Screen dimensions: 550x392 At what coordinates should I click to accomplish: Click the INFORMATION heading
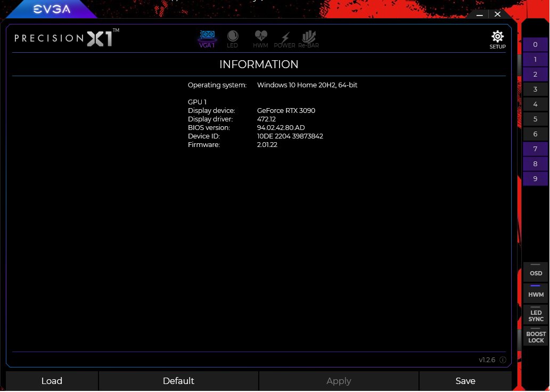click(259, 64)
